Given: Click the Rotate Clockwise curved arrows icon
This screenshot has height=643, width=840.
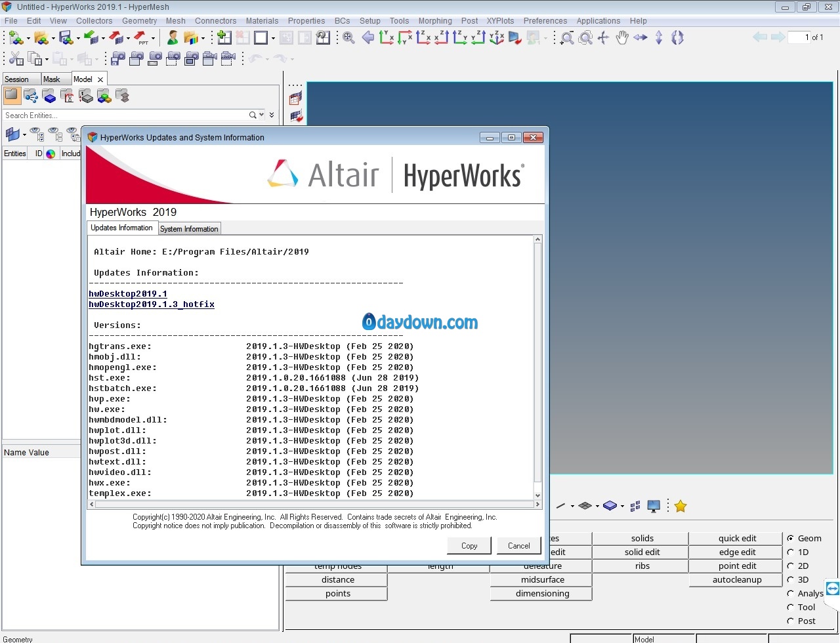Looking at the screenshot, I should (x=677, y=37).
